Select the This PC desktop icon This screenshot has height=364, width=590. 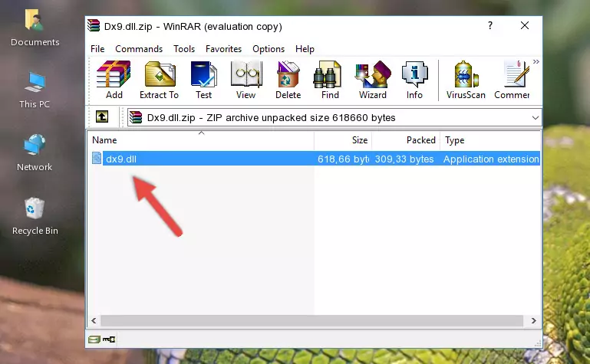click(x=35, y=90)
